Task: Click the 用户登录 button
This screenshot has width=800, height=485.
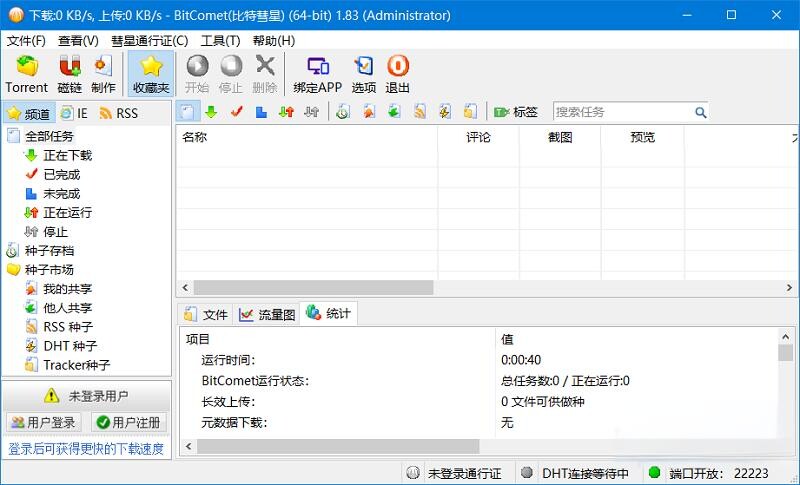Action: click(x=44, y=423)
